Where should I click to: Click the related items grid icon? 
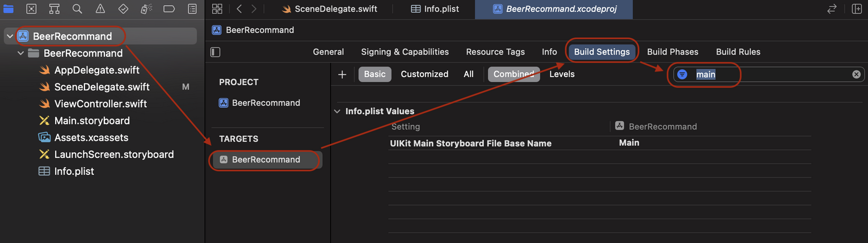click(x=217, y=9)
